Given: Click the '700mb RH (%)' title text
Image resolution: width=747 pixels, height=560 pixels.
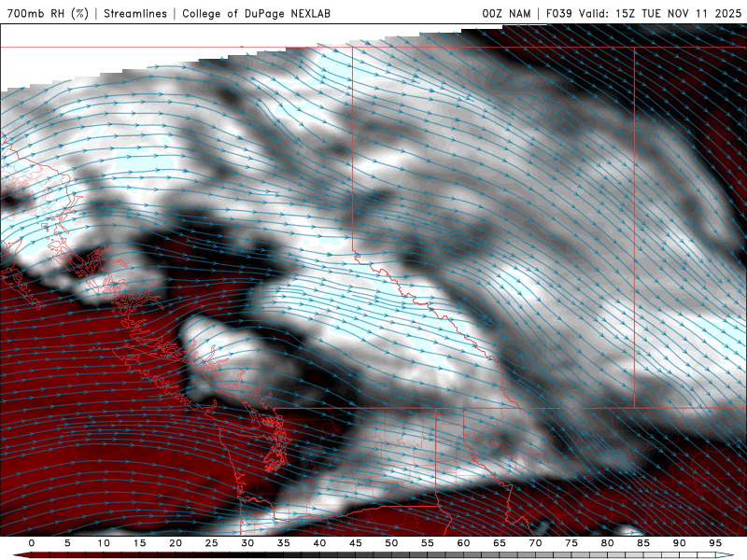Looking at the screenshot, I should pos(49,13).
